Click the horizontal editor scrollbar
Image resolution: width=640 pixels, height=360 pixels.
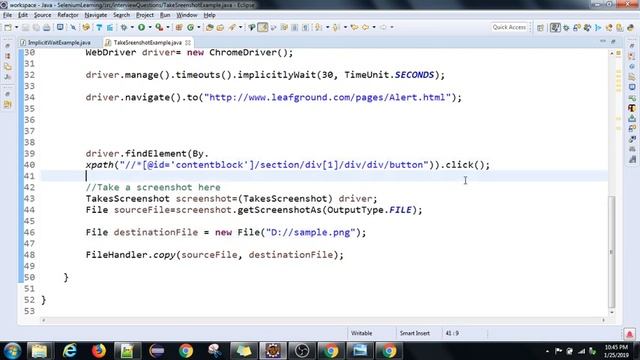323,320
